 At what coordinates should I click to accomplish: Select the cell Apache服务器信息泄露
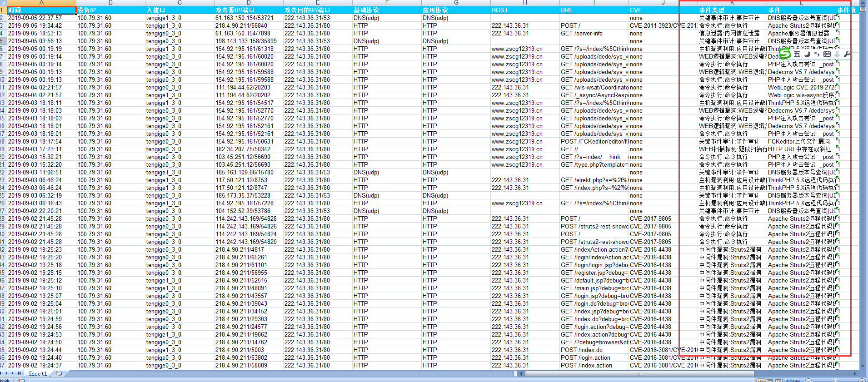(801, 34)
